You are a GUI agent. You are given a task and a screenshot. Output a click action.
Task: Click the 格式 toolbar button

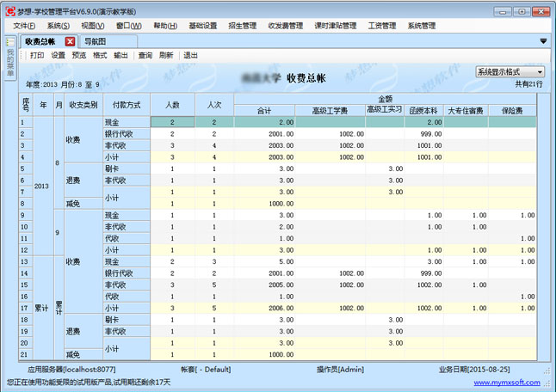100,55
